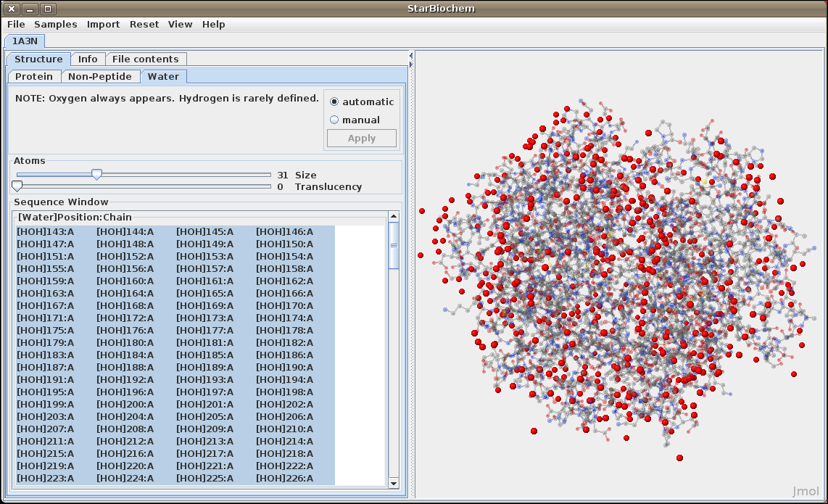Viewport: 828px width, 504px height.
Task: Select the manual radio button
Action: tap(334, 120)
